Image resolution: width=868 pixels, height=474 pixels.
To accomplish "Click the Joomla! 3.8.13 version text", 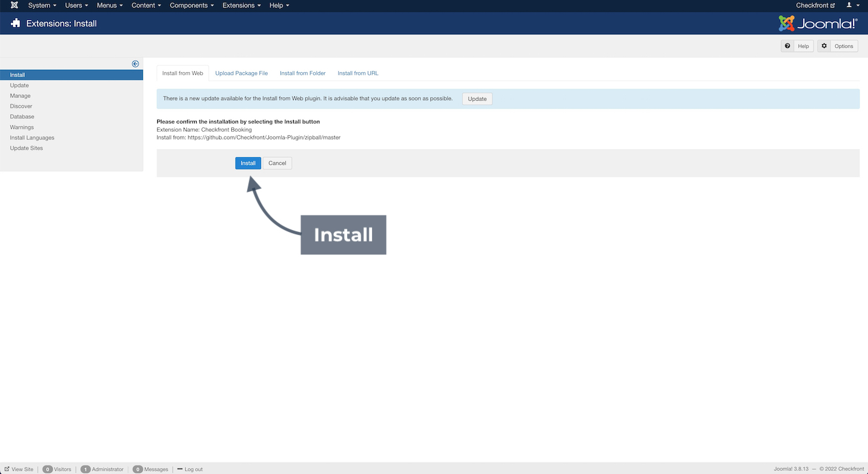I will [x=791, y=469].
